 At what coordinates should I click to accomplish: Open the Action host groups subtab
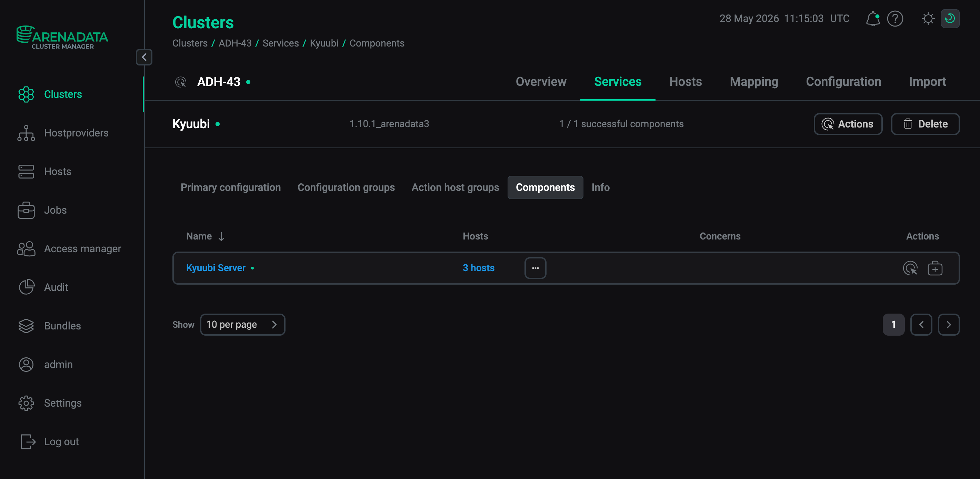coord(455,187)
